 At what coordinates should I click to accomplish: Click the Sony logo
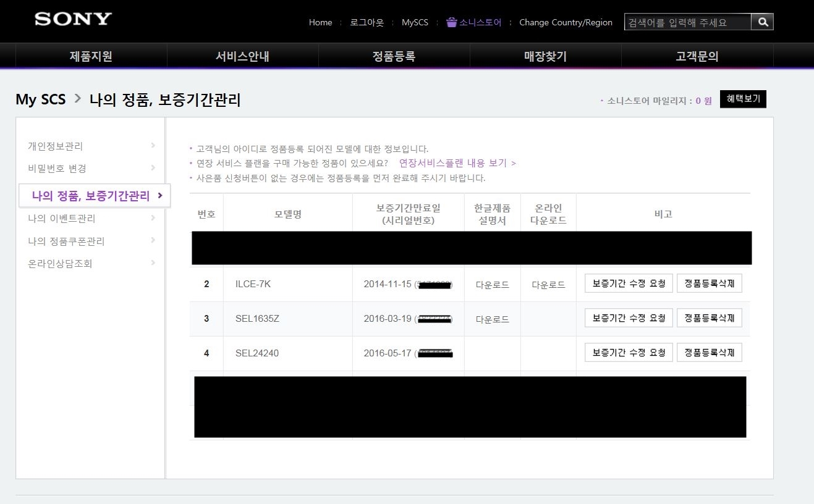tap(73, 19)
